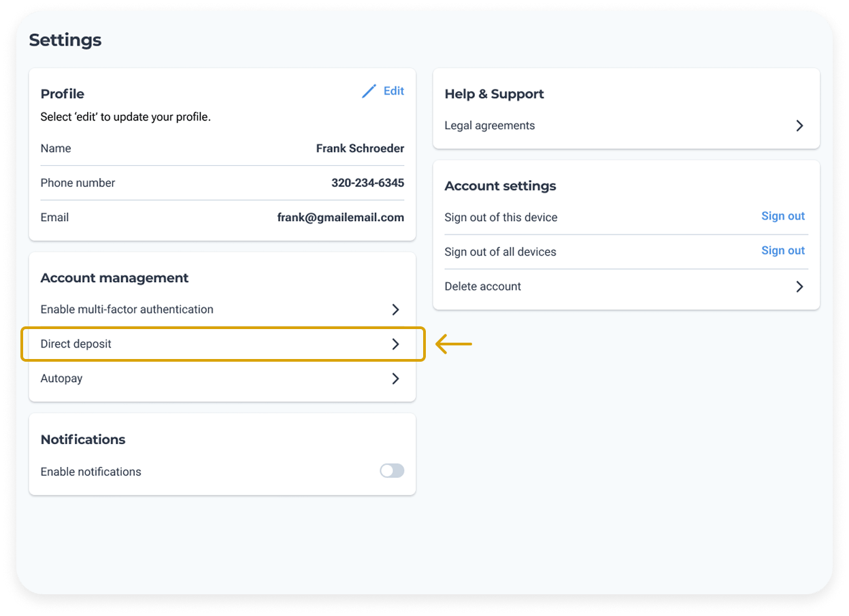Select the Direct deposit label
849x616 pixels.
pyautogui.click(x=76, y=344)
